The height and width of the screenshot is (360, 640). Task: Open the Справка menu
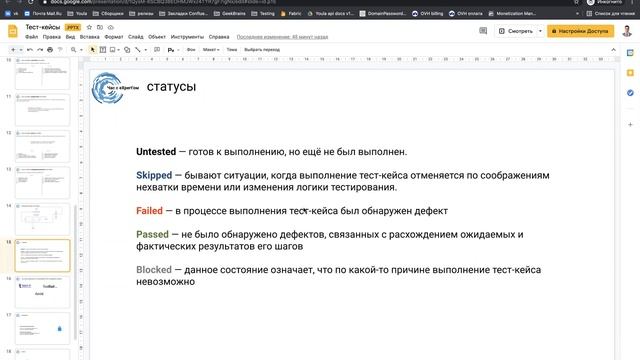point(219,37)
